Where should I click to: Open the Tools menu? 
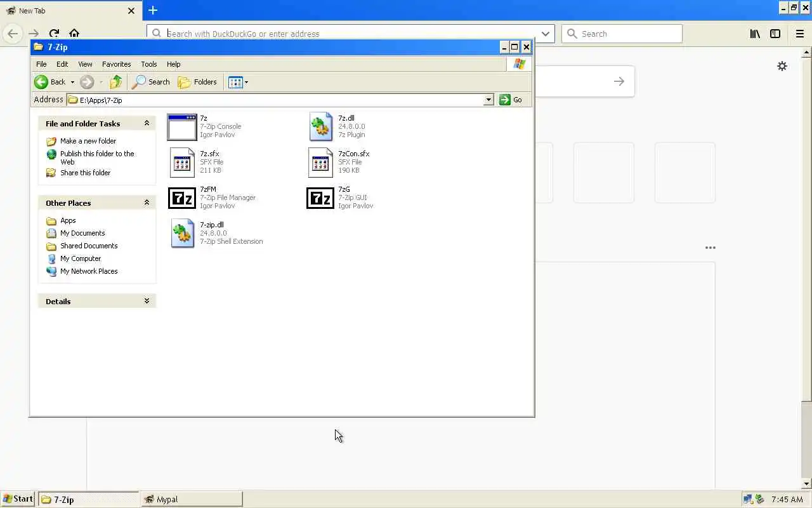click(149, 64)
